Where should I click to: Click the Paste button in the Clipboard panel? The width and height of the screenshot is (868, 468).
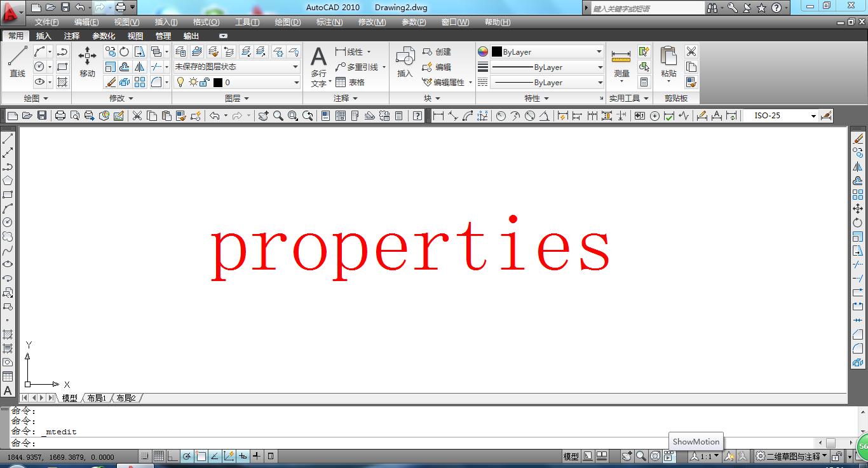tap(668, 64)
